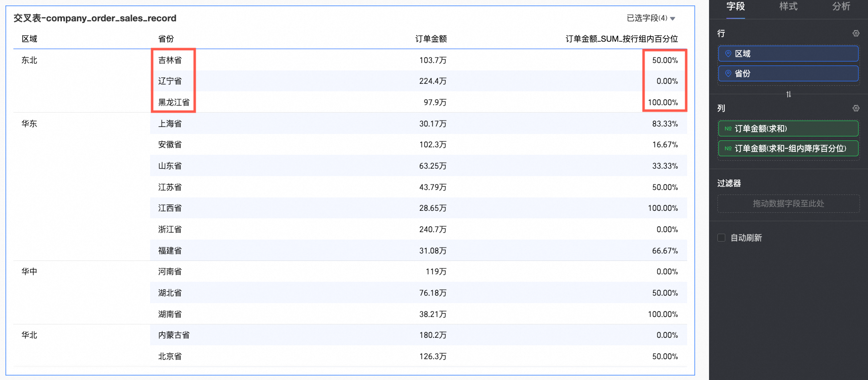The image size is (868, 380).
Task: Click 浙江省 province cell
Action: click(x=170, y=229)
